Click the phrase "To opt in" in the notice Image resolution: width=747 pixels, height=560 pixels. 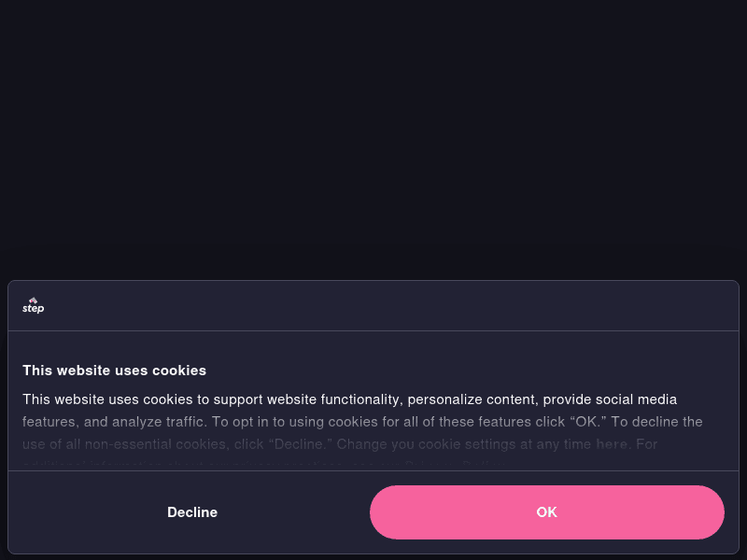(x=240, y=422)
